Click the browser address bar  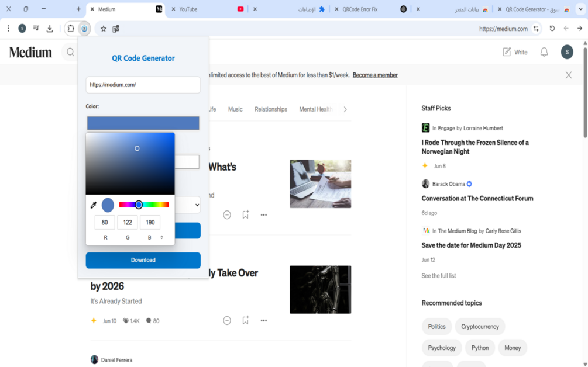click(x=319, y=29)
